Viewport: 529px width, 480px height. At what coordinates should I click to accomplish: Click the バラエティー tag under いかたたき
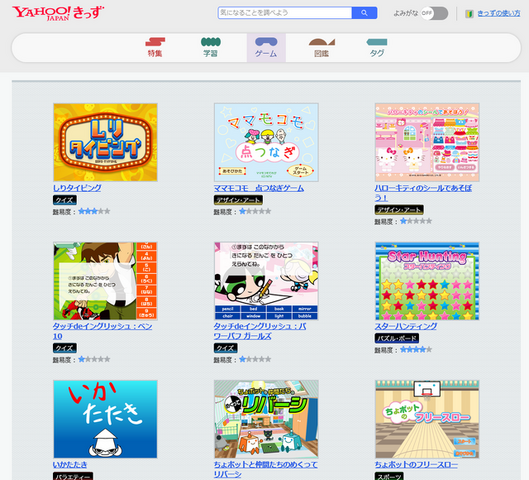pyautogui.click(x=73, y=476)
